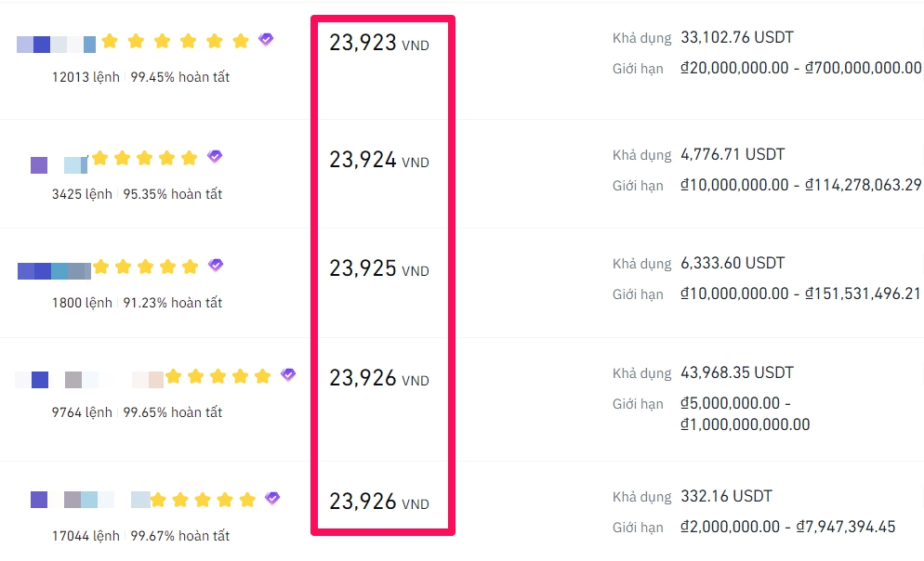Click the 332.16 USDT available amount

click(x=726, y=496)
